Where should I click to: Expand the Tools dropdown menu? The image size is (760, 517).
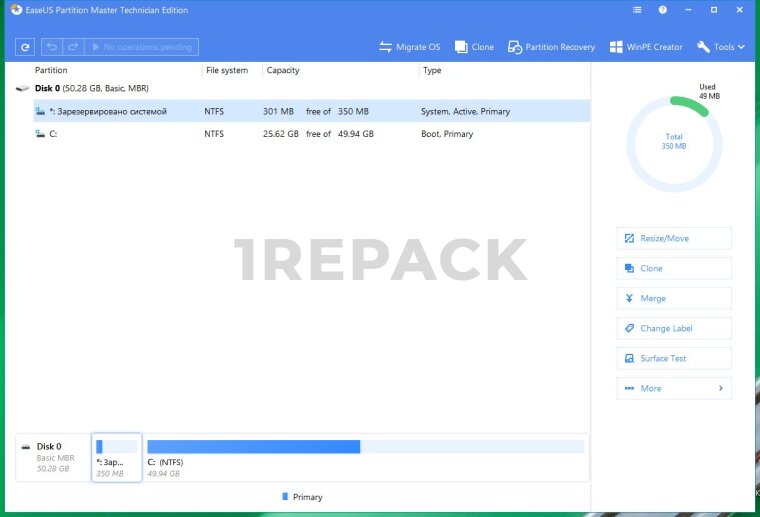tap(721, 47)
